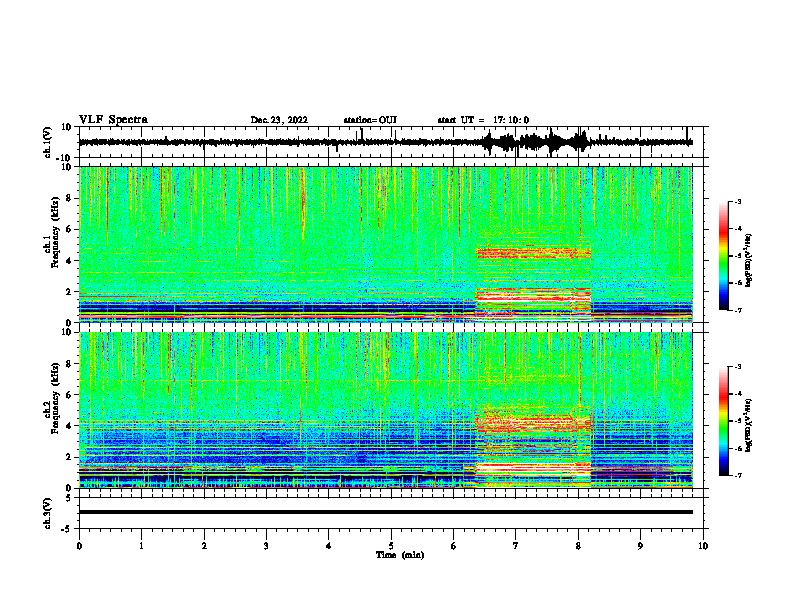Click the "VLF Spectra" title text

point(113,120)
